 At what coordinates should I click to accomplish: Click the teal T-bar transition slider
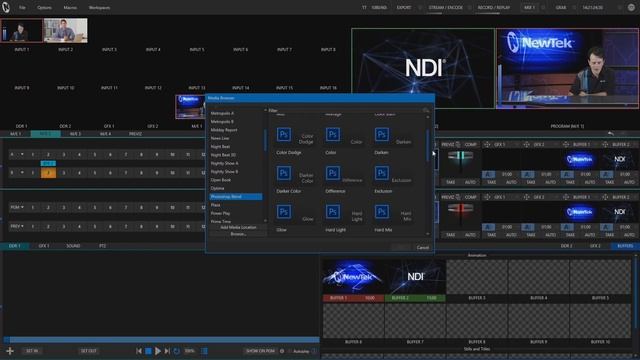point(460,157)
